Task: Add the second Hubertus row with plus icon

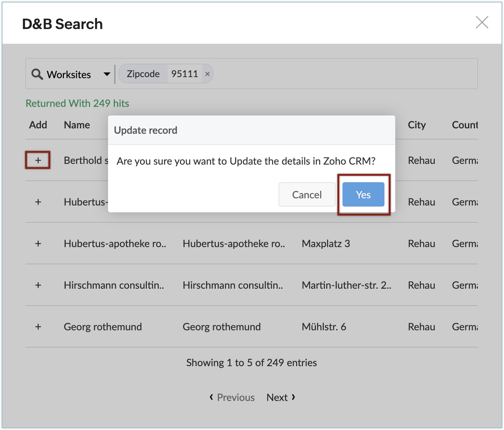Action: pyautogui.click(x=38, y=202)
